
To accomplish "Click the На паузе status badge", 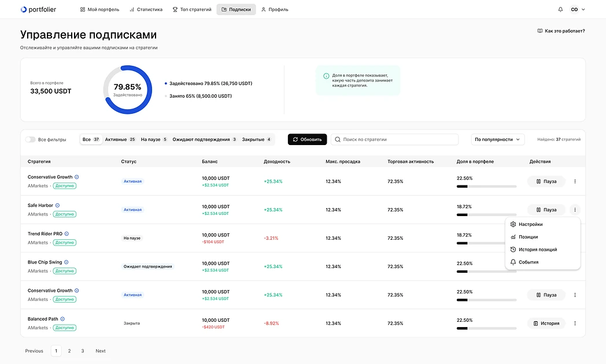I will point(132,238).
